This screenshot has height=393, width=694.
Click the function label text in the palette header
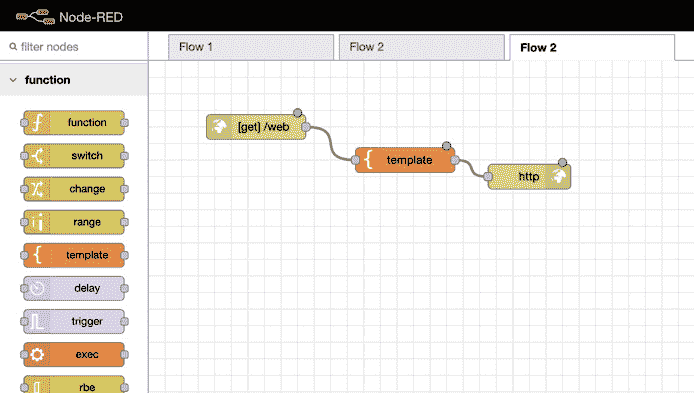coord(47,80)
